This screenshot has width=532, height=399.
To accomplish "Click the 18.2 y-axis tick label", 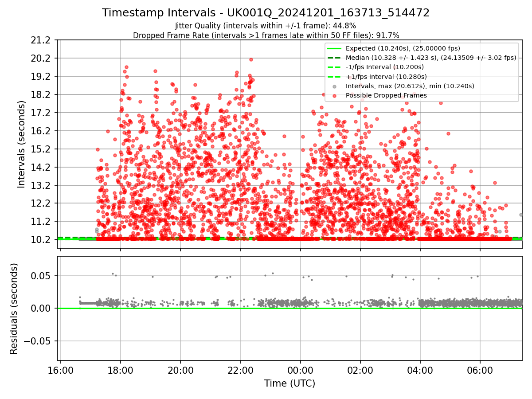I will (42, 95).
